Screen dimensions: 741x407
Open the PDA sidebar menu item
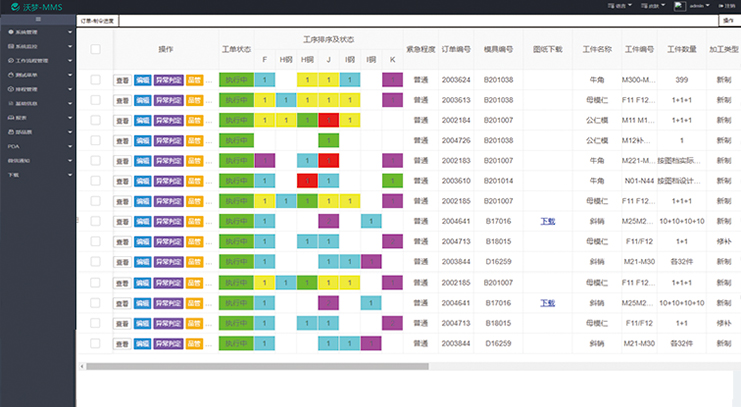coord(14,146)
